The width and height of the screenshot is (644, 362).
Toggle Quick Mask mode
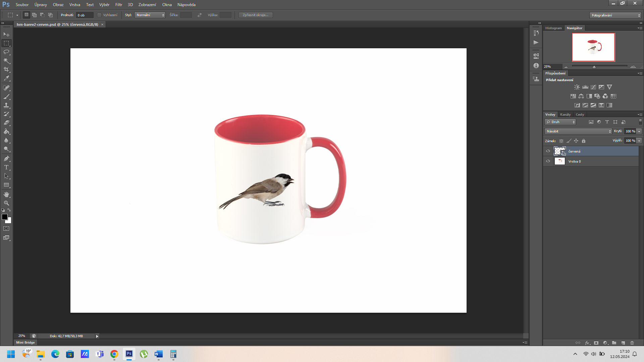[6, 229]
